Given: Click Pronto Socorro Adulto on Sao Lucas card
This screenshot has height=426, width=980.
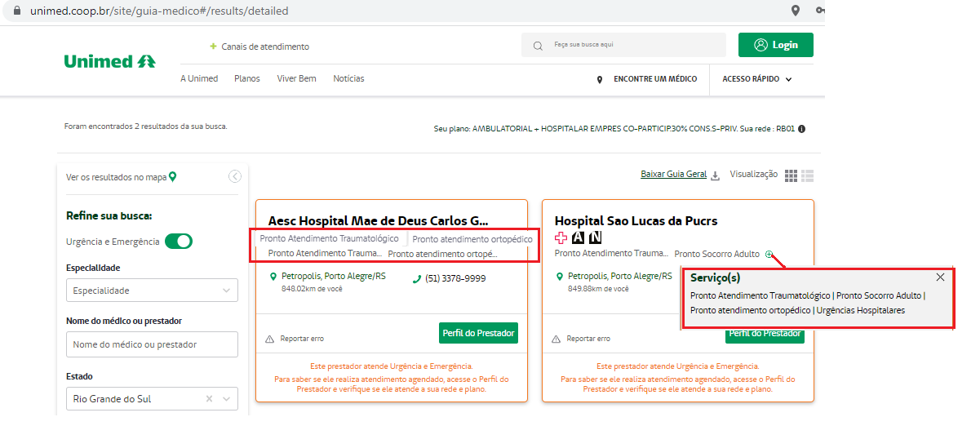Looking at the screenshot, I should [x=717, y=254].
